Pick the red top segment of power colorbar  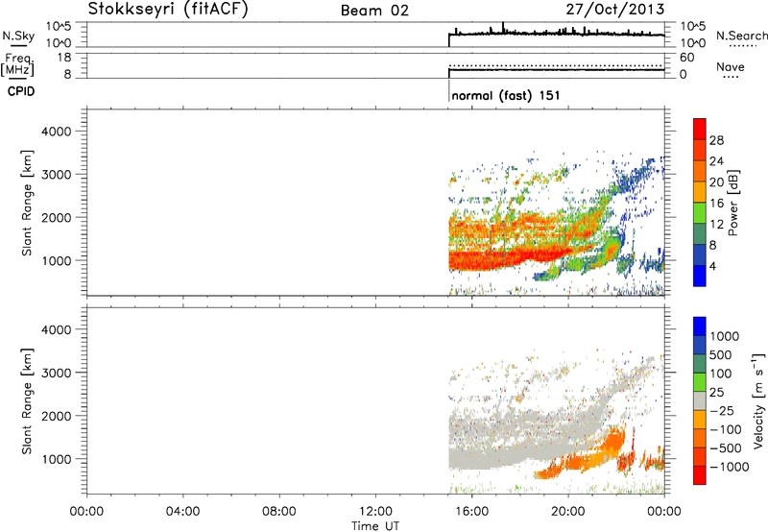click(x=700, y=130)
